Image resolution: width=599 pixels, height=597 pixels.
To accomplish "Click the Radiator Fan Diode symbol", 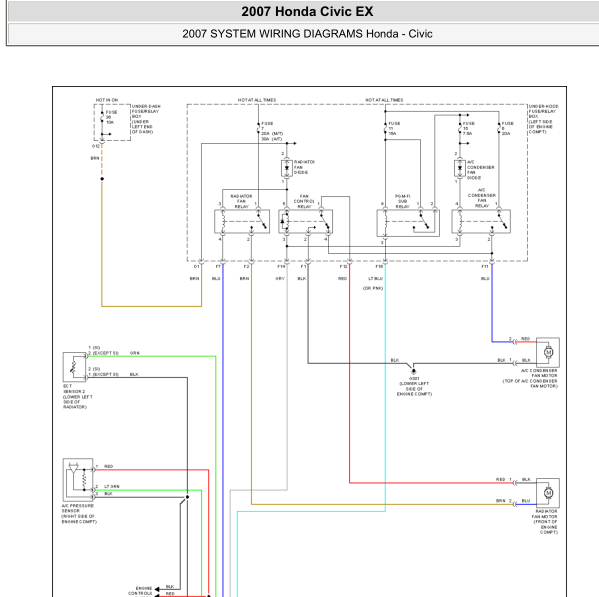I will (287, 168).
